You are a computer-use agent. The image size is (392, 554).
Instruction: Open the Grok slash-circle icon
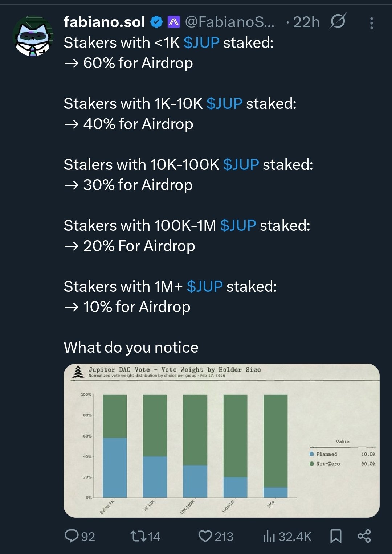338,22
